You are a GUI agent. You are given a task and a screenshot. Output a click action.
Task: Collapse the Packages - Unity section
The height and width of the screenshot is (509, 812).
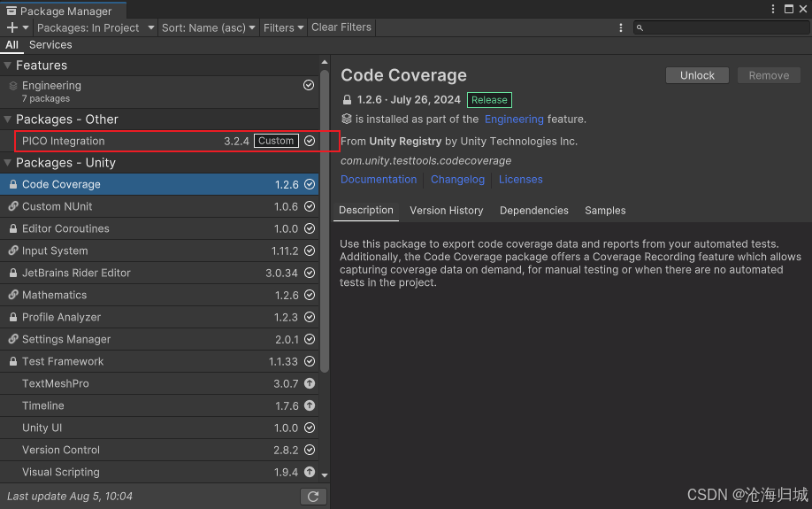[x=7, y=163]
